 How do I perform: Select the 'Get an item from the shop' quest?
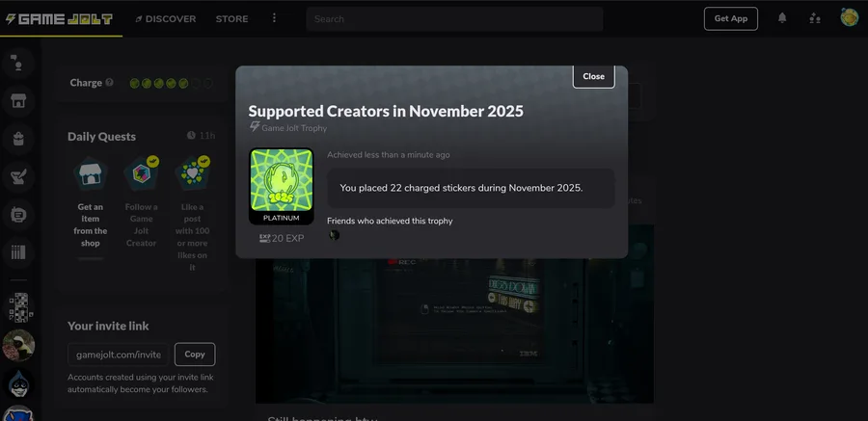click(x=91, y=209)
